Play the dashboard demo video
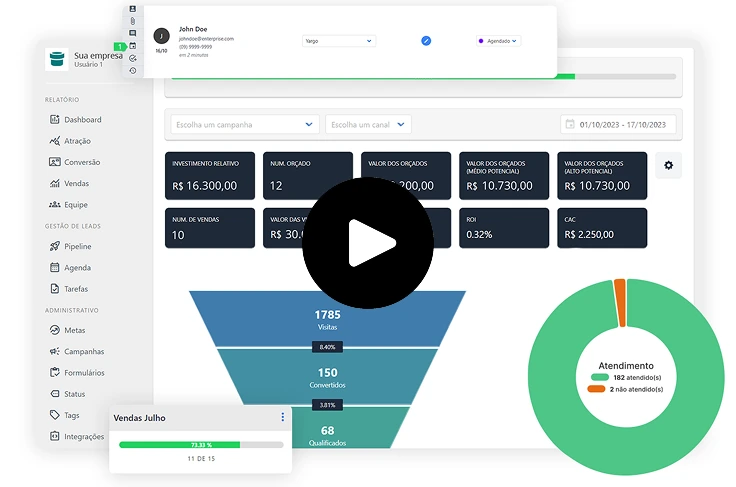This screenshot has height=487, width=736. tap(367, 243)
